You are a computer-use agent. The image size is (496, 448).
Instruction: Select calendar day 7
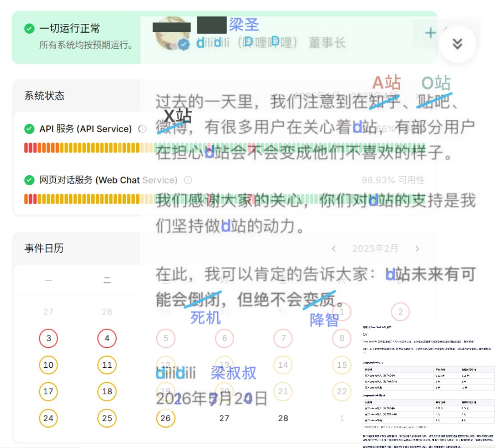(283, 338)
